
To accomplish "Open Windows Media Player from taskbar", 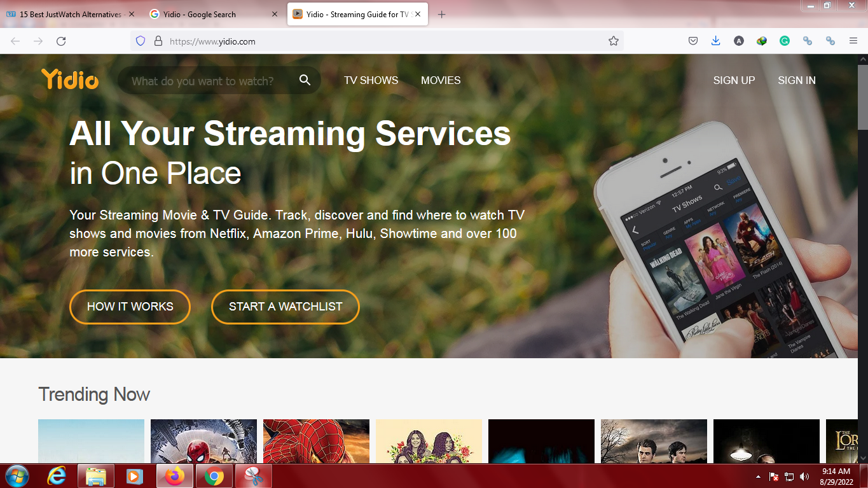I will (x=134, y=476).
